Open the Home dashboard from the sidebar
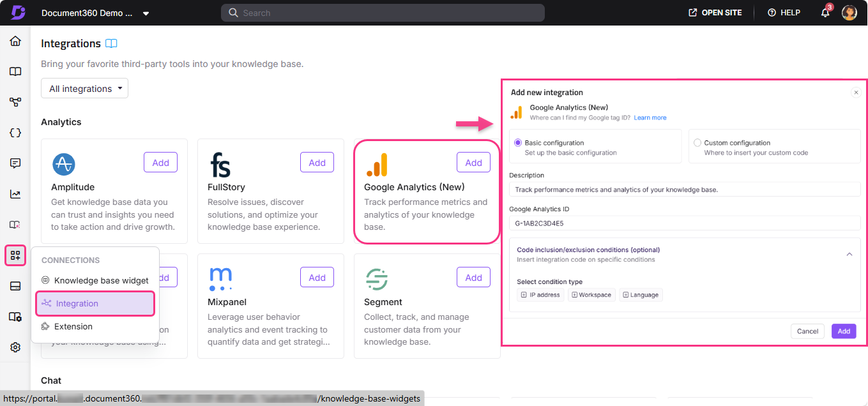The image size is (868, 406). tap(15, 40)
